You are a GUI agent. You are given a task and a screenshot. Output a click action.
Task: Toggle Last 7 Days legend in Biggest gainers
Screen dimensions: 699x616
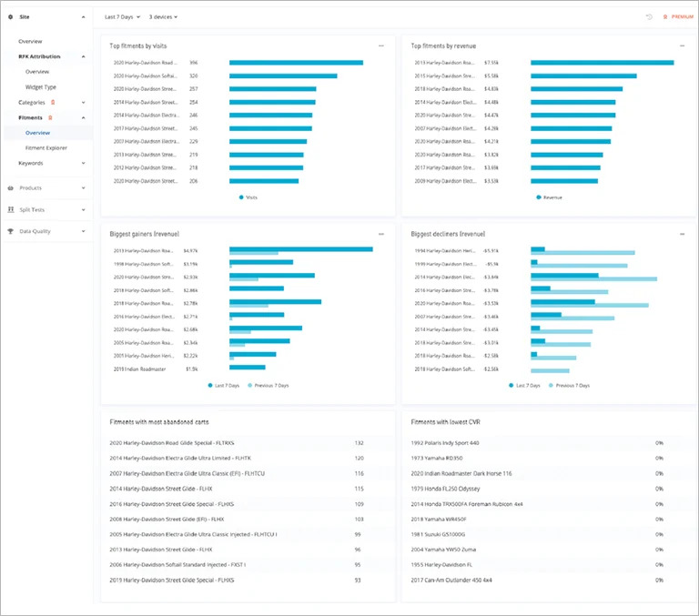click(224, 386)
